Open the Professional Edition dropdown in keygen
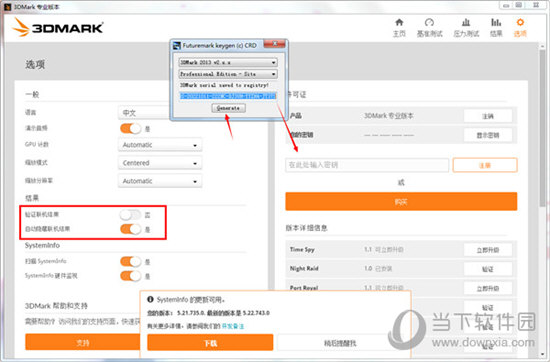 pyautogui.click(x=228, y=74)
